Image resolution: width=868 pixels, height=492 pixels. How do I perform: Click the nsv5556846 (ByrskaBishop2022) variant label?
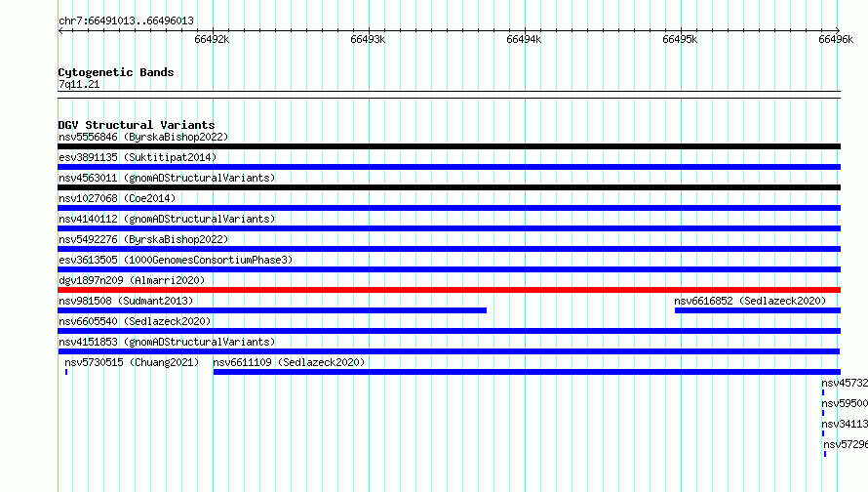click(x=143, y=137)
